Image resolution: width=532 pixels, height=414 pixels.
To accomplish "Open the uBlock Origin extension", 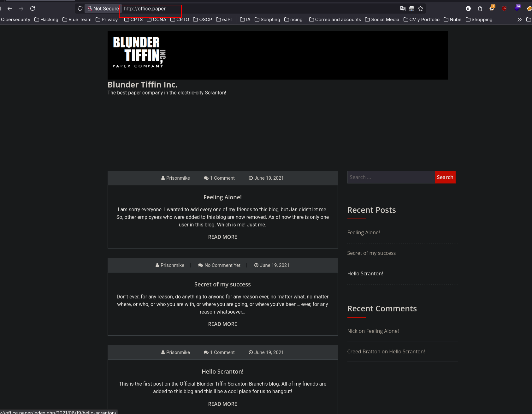I will click(x=504, y=9).
